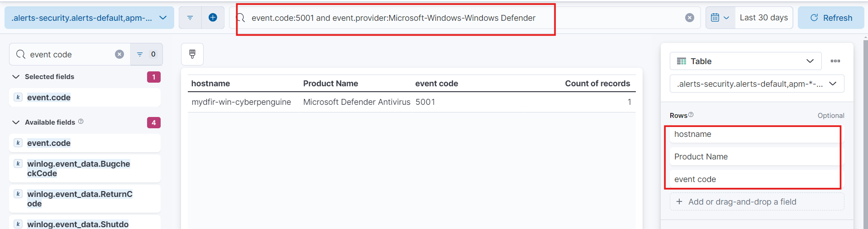This screenshot has width=868, height=229.
Task: Open the field type filter with count 0
Action: tap(147, 54)
